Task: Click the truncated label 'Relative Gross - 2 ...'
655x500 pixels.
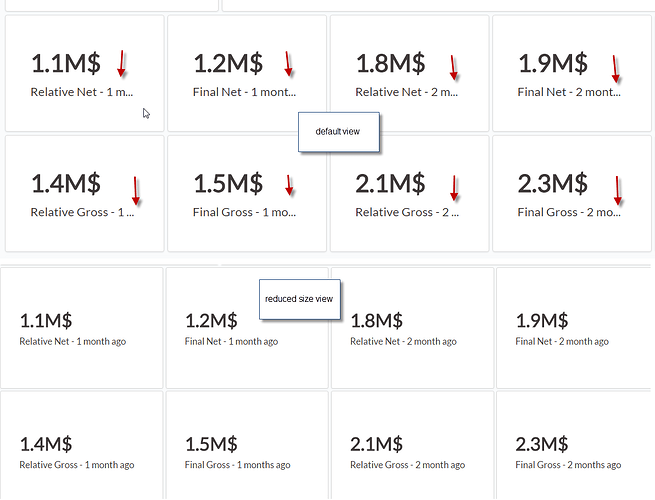Action: [x=407, y=212]
